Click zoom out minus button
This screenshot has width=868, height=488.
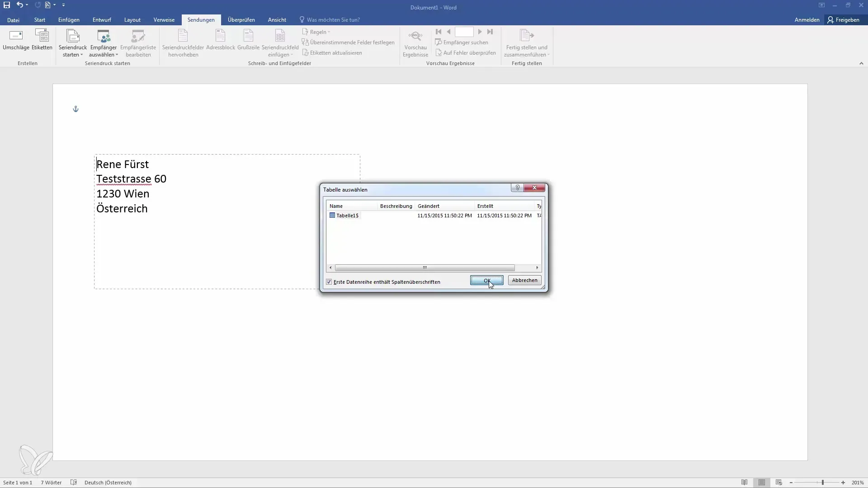[791, 483]
